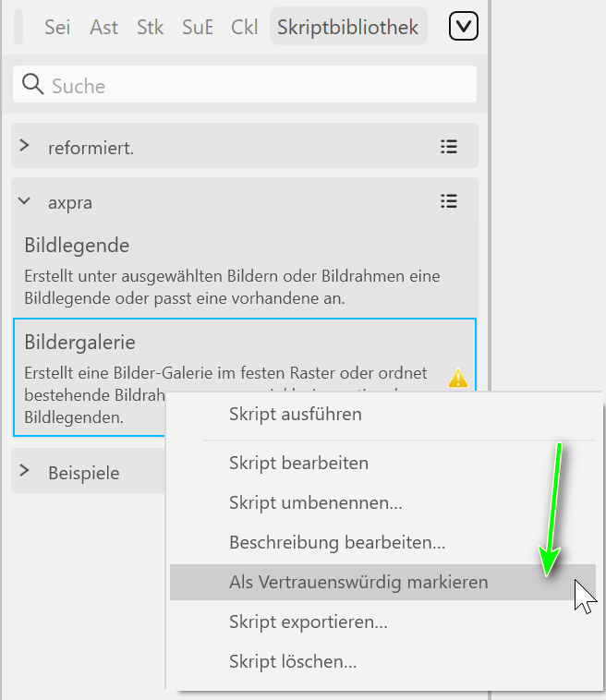
Task: Click the Beispiele group label
Action: pyautogui.click(x=84, y=473)
